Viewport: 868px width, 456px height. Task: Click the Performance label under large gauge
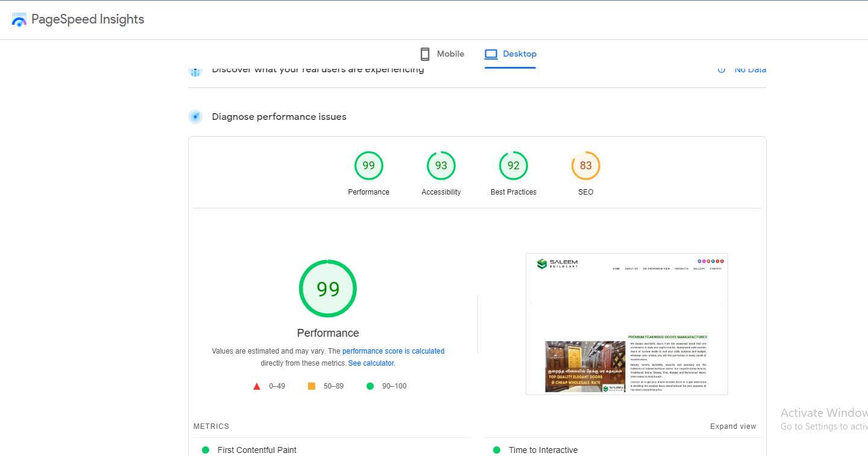point(328,333)
